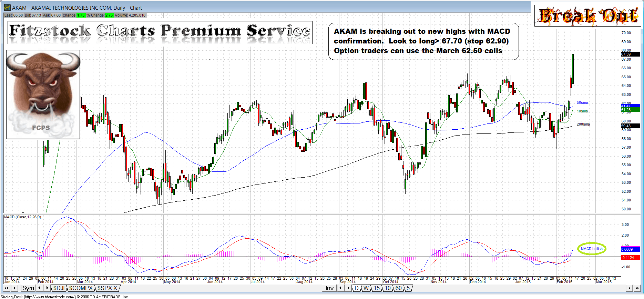Jump to chart start with double-left arrow
The image size is (644, 299).
coord(7,288)
